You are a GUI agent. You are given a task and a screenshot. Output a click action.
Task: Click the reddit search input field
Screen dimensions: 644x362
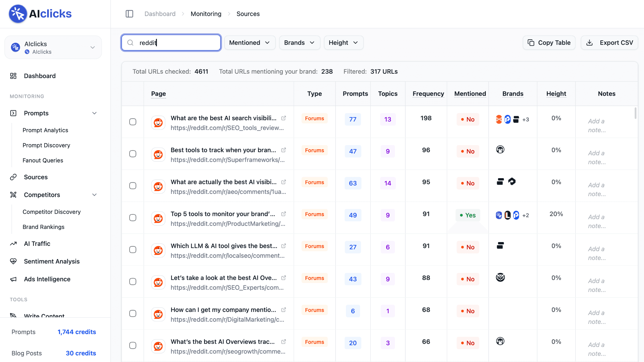coord(171,42)
